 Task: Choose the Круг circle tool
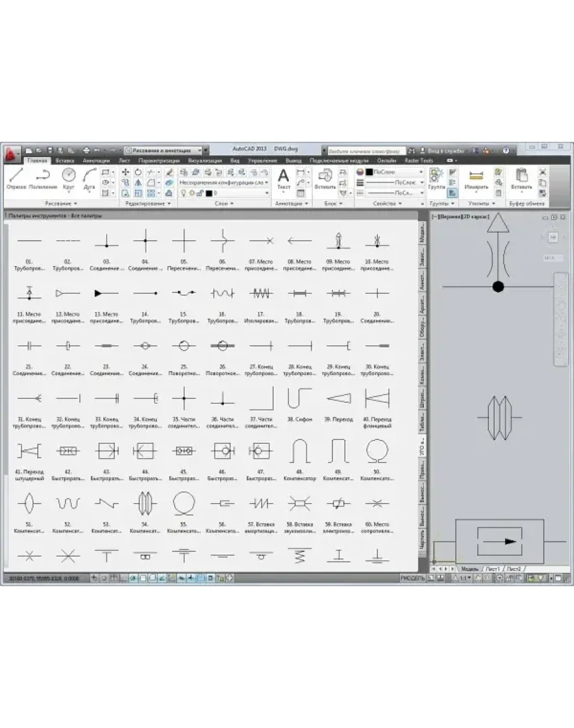click(68, 178)
